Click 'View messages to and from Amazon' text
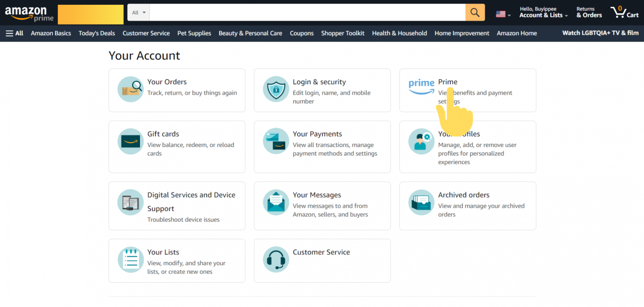This screenshot has height=307, width=644. 330,210
